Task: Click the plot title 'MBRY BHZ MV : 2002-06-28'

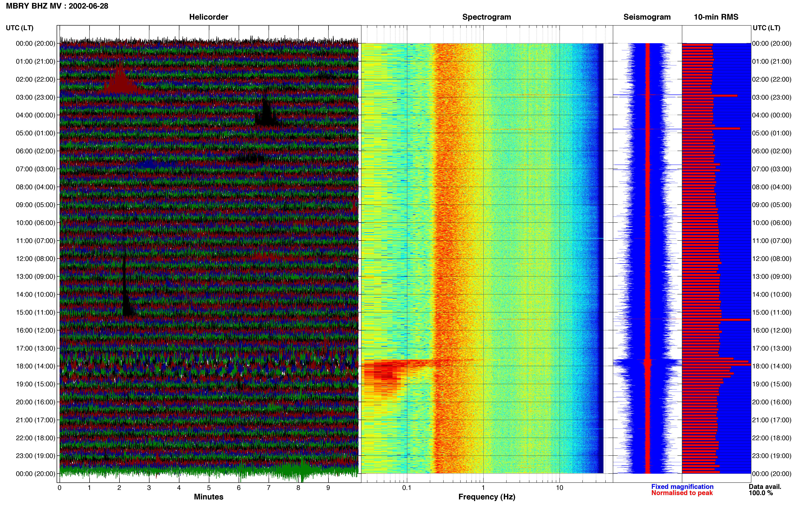Action: pos(57,6)
